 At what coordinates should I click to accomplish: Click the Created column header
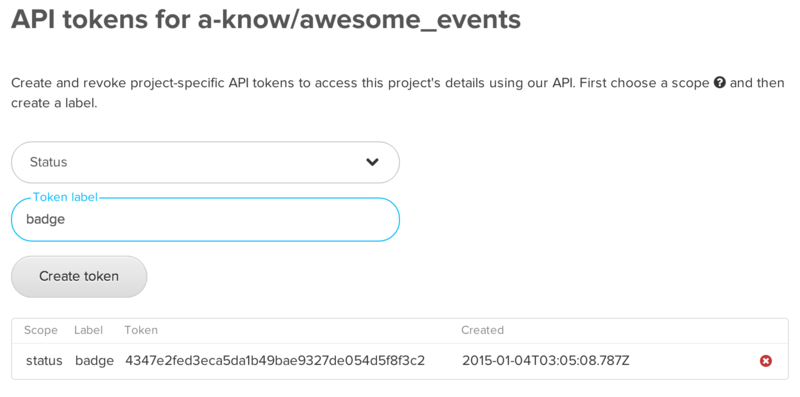tap(482, 330)
